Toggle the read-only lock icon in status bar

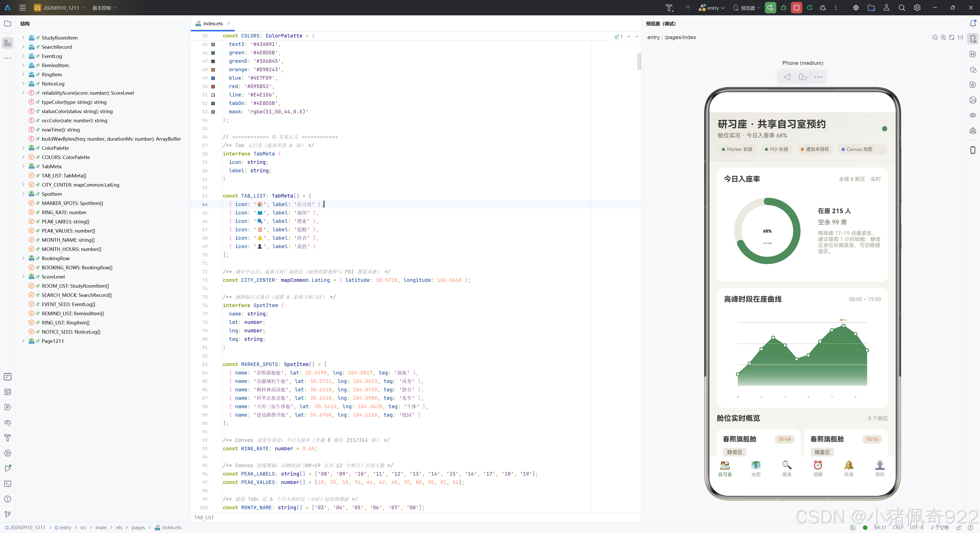tap(959, 527)
